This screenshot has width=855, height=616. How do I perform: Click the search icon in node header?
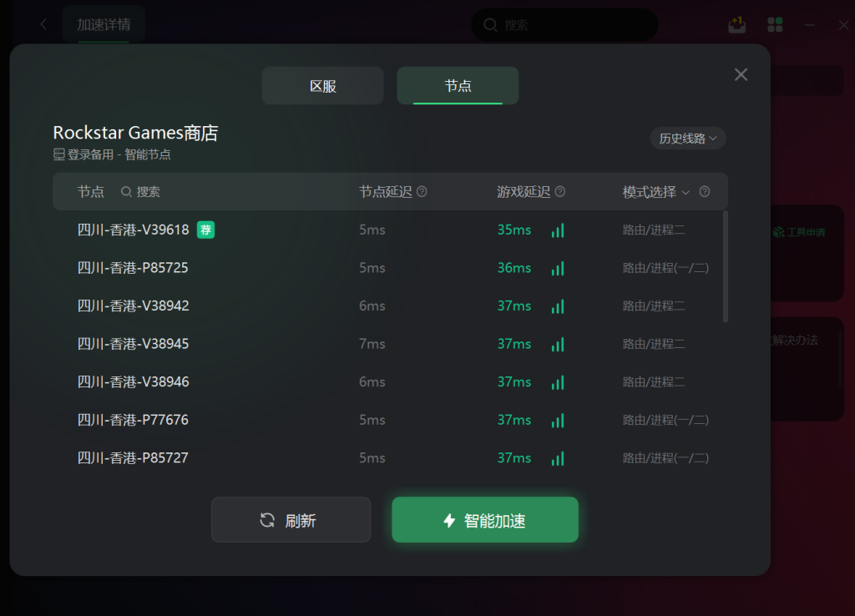pos(126,192)
